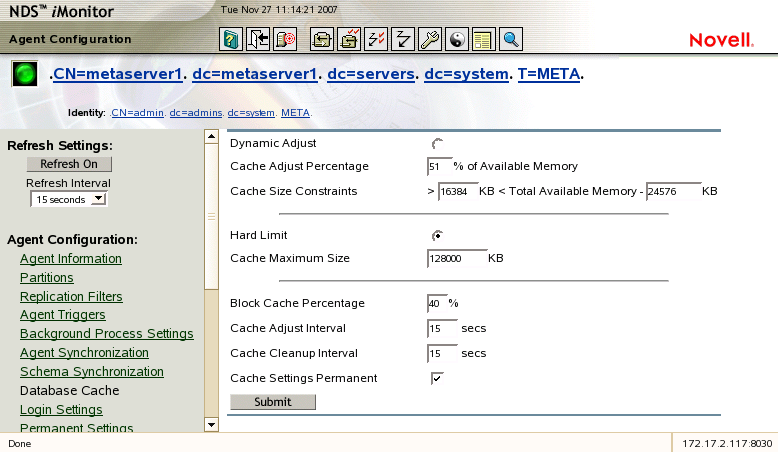This screenshot has height=452, width=778.
Task: Open Login Settings page
Action: [x=62, y=410]
